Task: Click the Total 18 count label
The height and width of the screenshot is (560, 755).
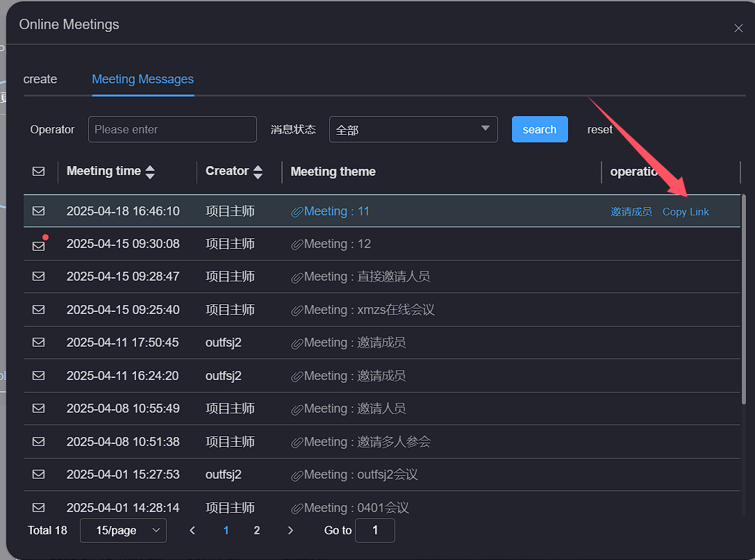Action: (x=47, y=530)
